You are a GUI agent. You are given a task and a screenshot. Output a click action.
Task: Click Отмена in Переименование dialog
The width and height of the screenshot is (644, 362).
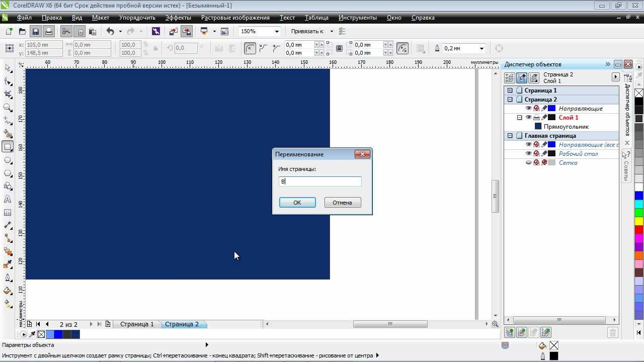(x=342, y=203)
